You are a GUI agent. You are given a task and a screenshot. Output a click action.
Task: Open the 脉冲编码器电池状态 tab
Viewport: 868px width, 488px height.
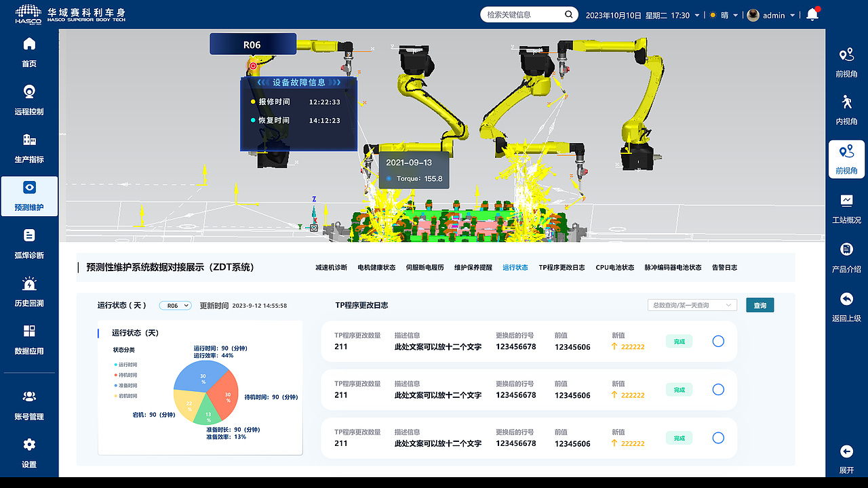[x=673, y=268]
